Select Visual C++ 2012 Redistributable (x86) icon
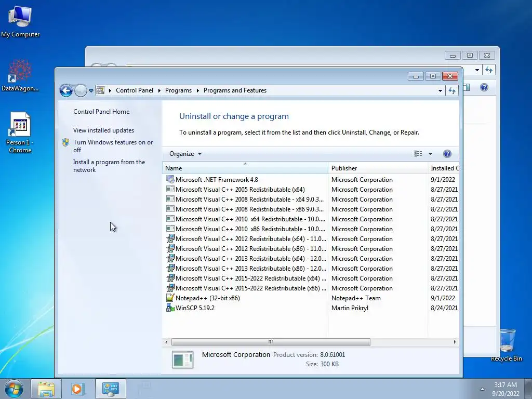 point(170,248)
